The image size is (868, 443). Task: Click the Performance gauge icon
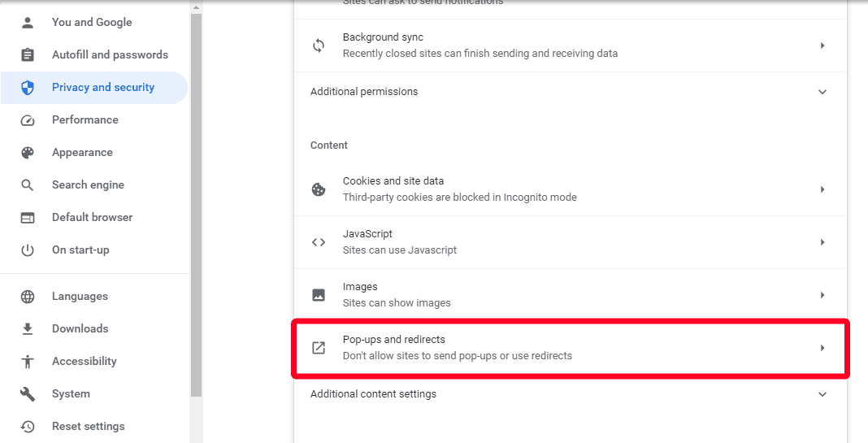(28, 120)
